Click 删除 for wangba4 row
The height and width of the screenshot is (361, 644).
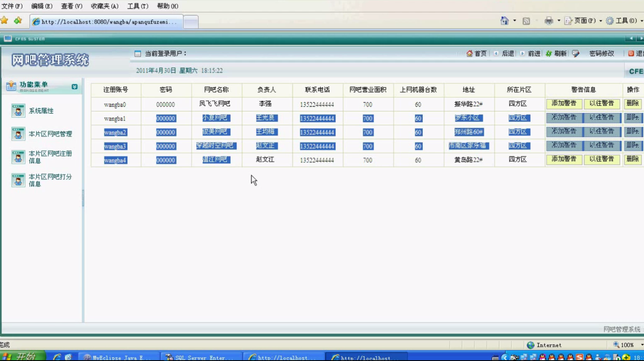[x=632, y=159]
